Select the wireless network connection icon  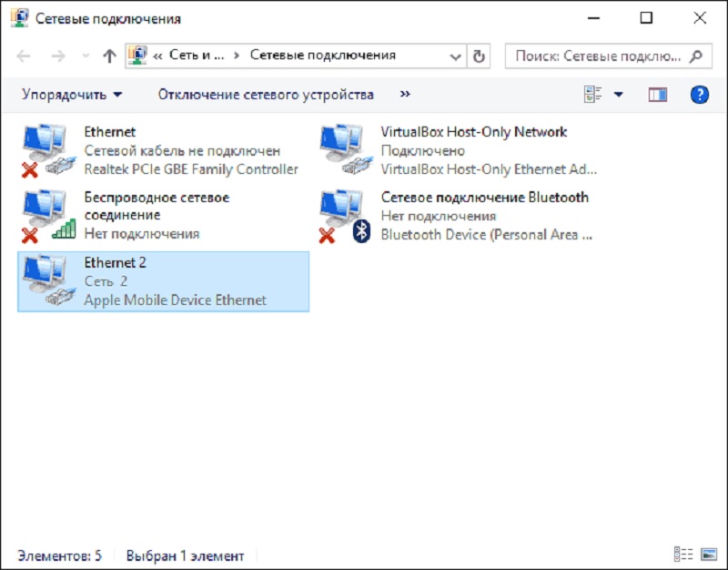click(49, 216)
